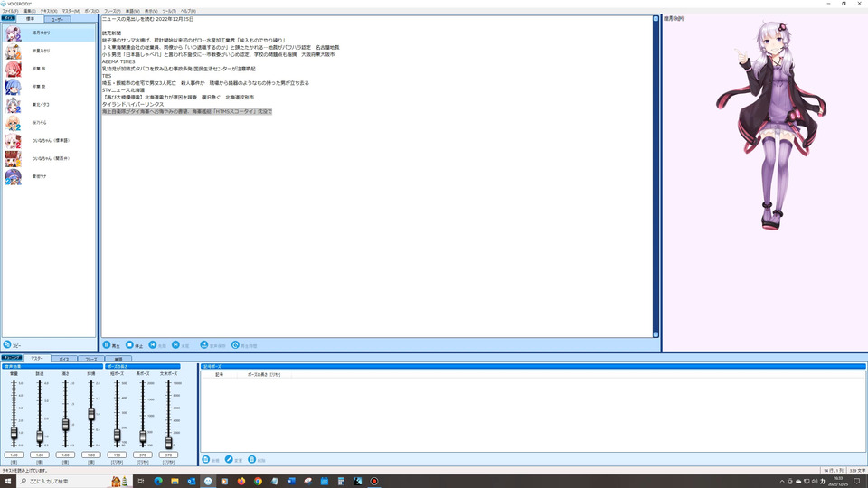
Task: Click the 文末ポーズ value field
Action: (x=168, y=455)
